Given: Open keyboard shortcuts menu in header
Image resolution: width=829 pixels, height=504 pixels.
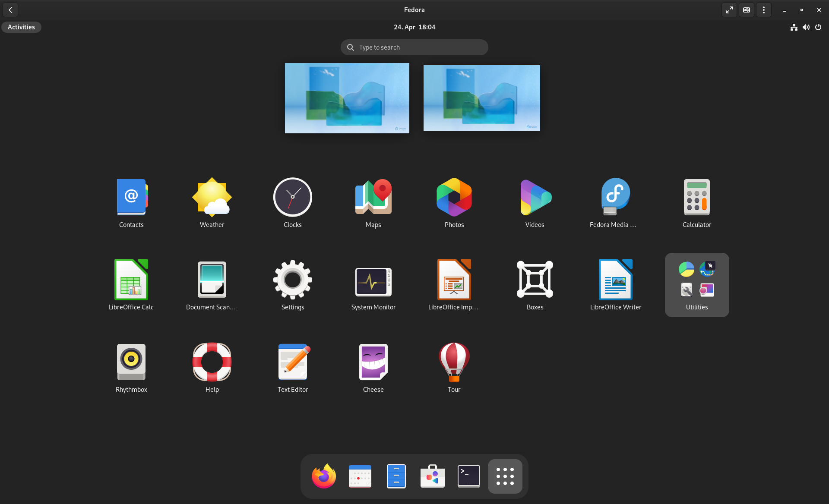Looking at the screenshot, I should click(x=747, y=10).
